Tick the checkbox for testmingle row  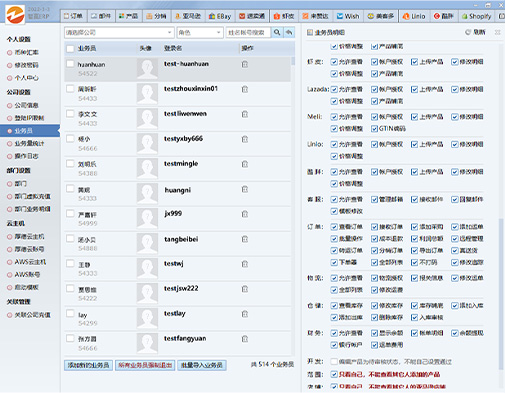[70, 164]
